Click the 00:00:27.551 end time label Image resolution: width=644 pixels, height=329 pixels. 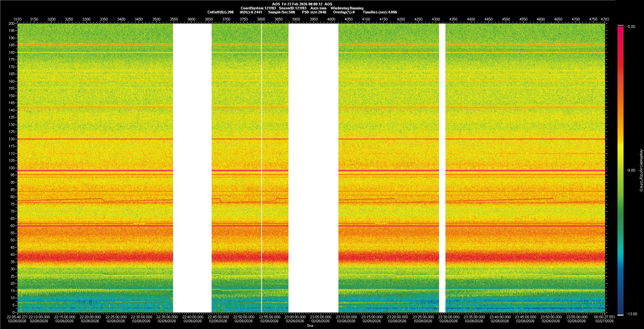pos(604,317)
